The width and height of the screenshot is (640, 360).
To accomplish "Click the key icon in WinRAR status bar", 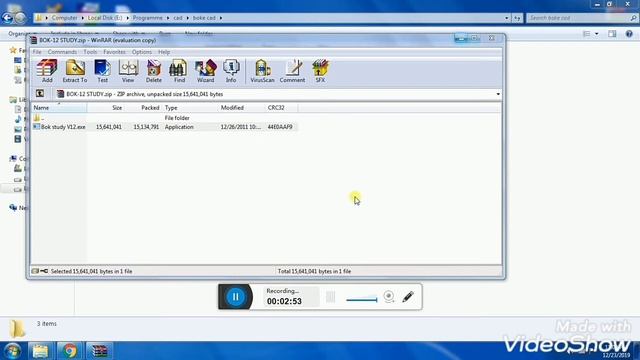I will coord(44,271).
